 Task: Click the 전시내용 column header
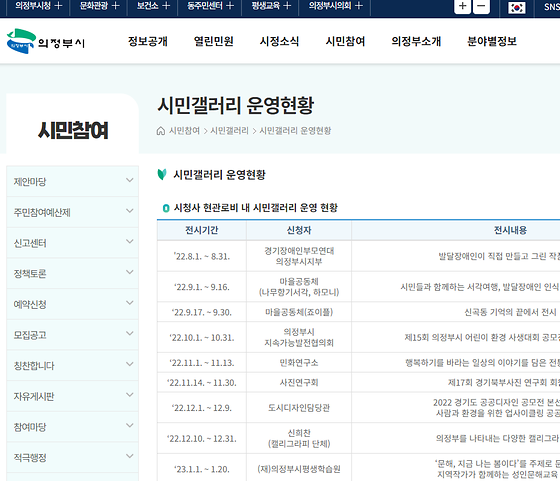click(510, 230)
